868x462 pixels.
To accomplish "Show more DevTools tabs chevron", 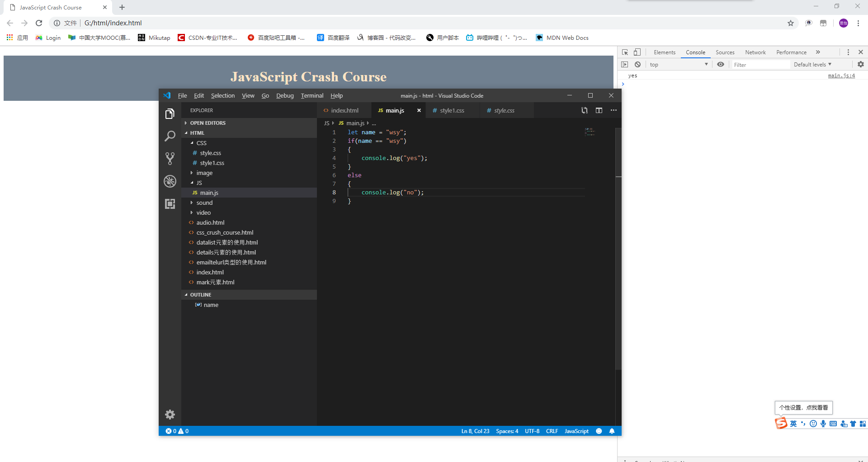I will tap(818, 52).
